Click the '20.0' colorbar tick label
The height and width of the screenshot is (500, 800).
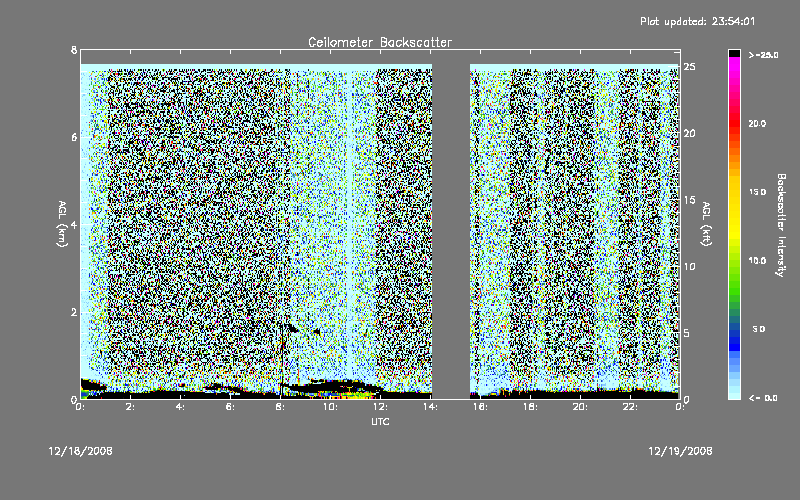point(757,123)
